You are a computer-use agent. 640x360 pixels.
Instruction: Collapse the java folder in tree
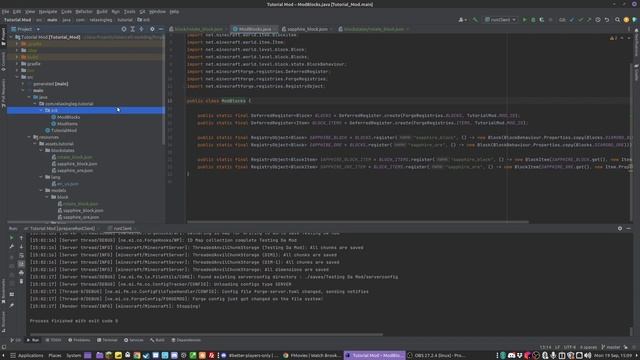pos(29,97)
